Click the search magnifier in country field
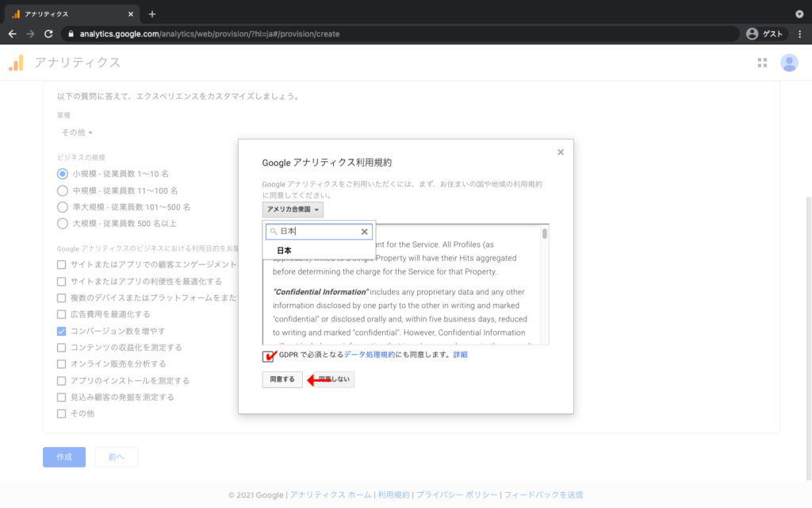Screen dimensions: 812x508 coord(274,232)
